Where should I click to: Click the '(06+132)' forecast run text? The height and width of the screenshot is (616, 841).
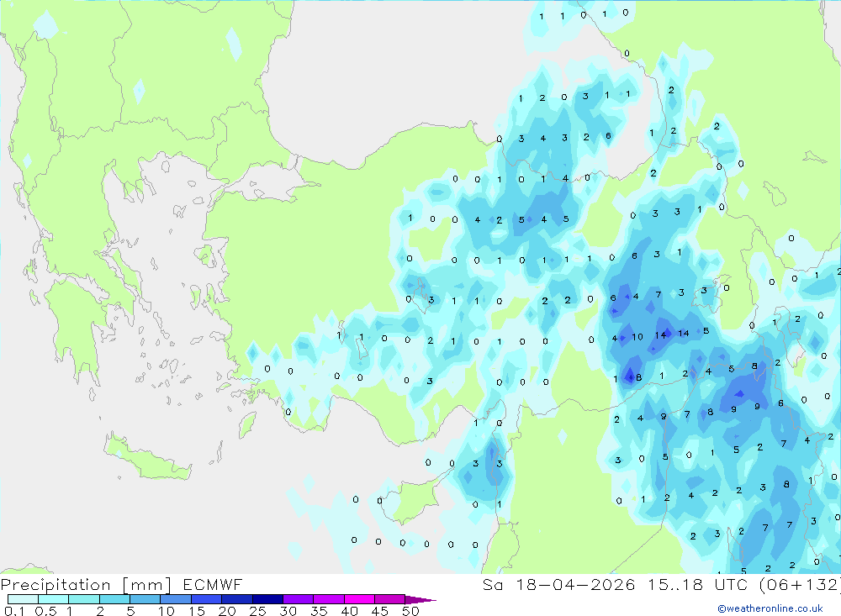(801, 585)
